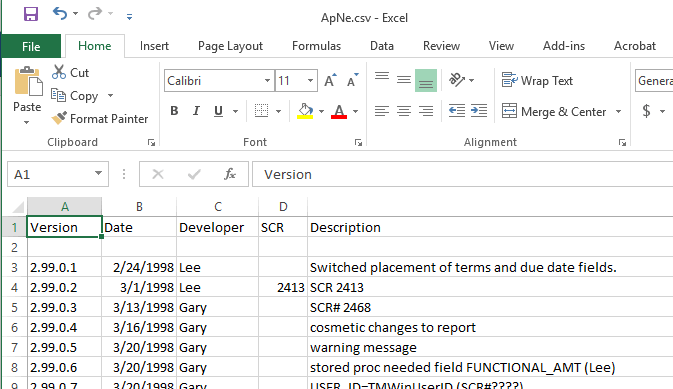The image size is (673, 389).
Task: Select cell containing 'cosmetic changes to report'
Action: click(490, 327)
